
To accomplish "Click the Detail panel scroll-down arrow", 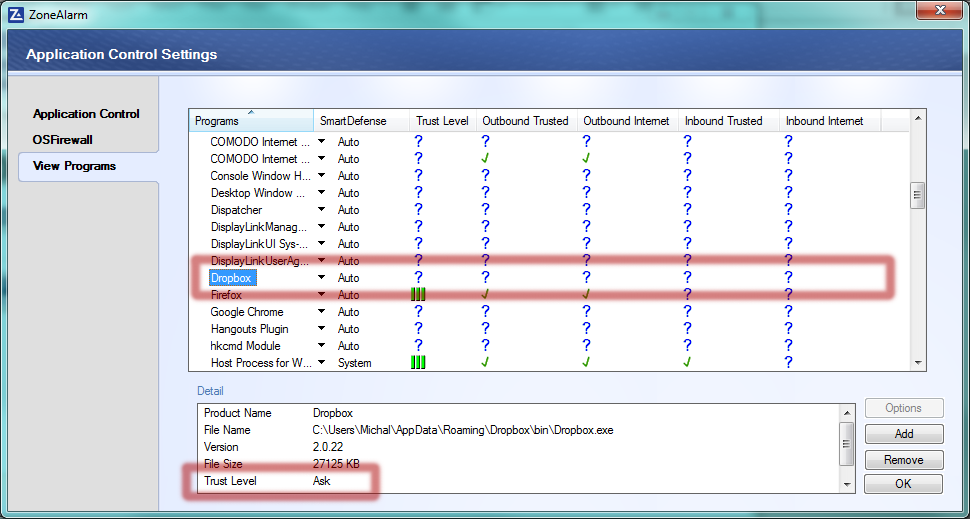I will (847, 484).
